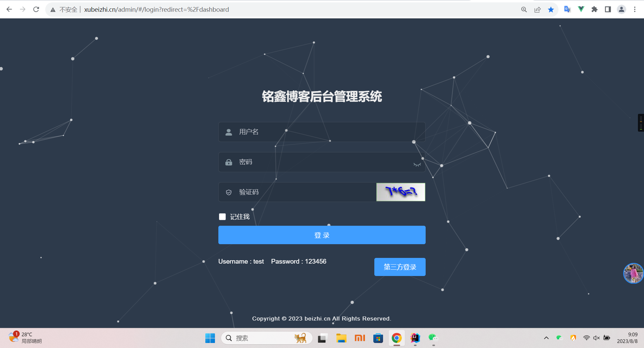
Task: Refresh the captcha image 7*6=?
Action: click(400, 192)
